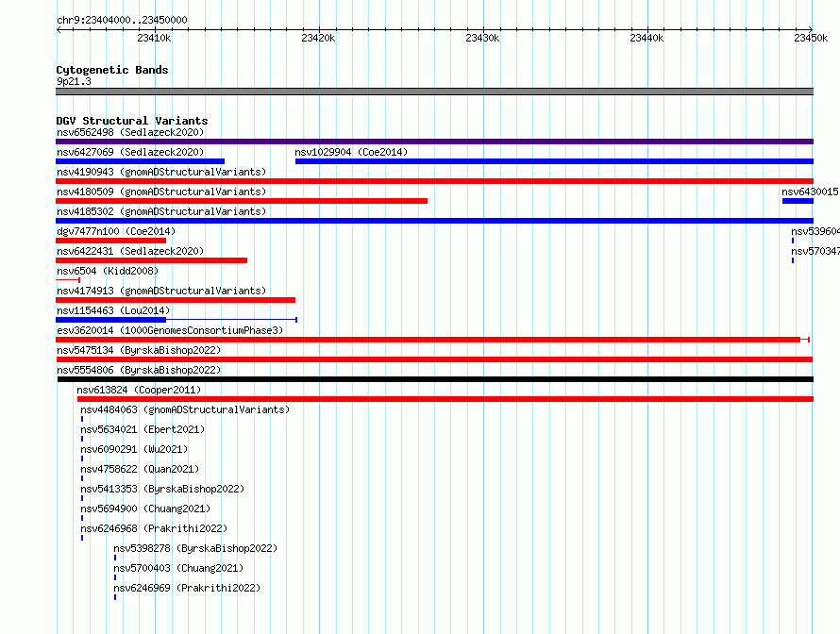Select the red nsv6422431 variant bar
This screenshot has width=840, height=634.
click(152, 260)
